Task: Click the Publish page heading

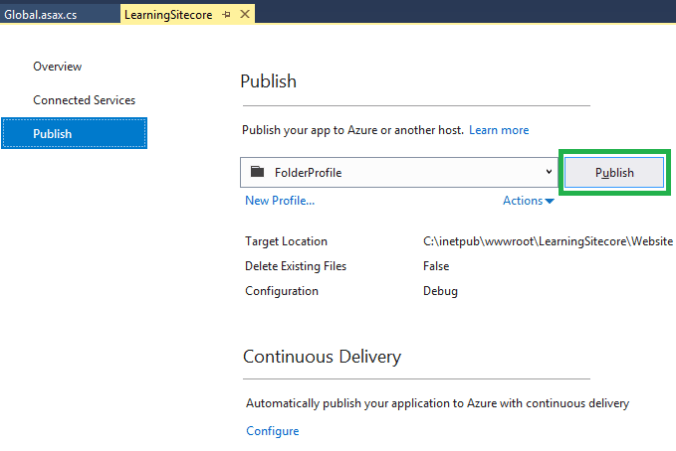Action: tap(269, 81)
